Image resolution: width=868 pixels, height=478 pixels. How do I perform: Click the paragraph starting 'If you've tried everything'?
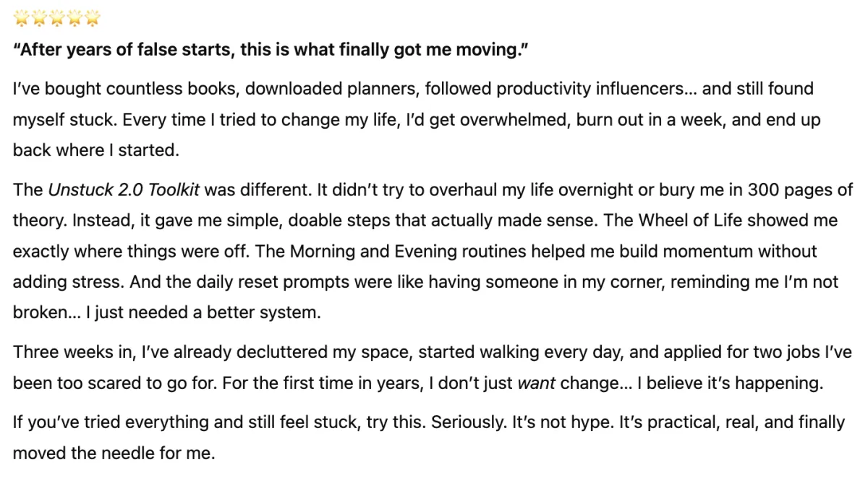pos(428,438)
